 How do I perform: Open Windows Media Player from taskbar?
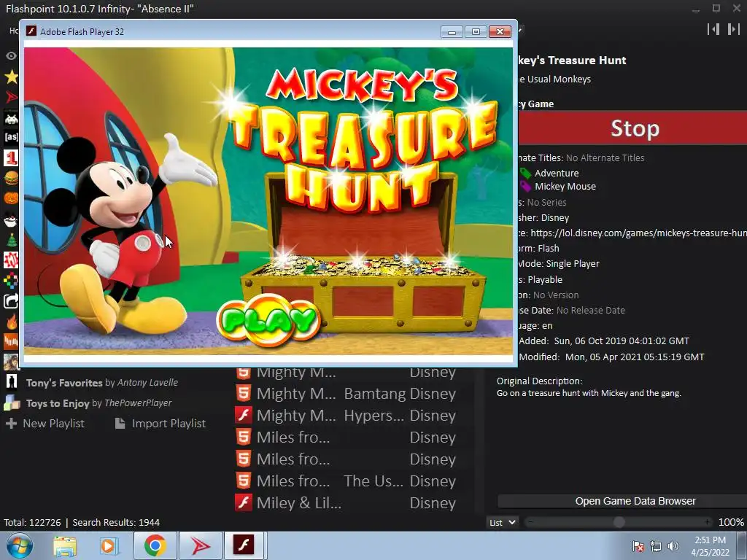coord(109,545)
